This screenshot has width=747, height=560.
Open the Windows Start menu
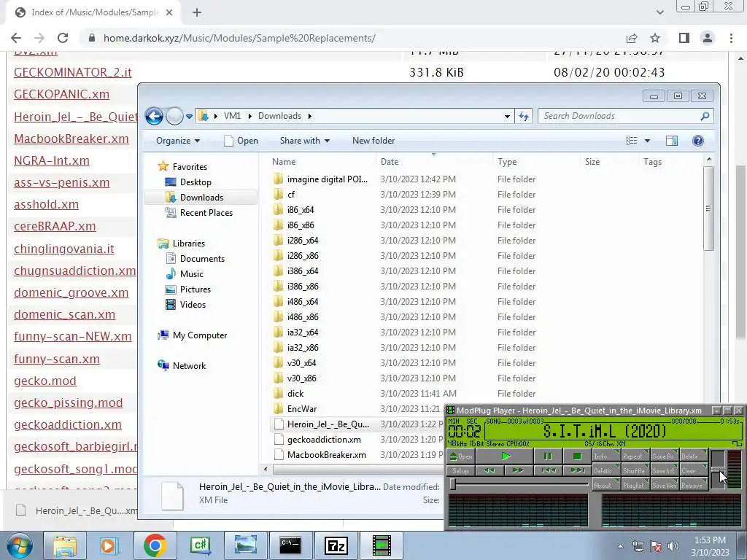tap(18, 546)
